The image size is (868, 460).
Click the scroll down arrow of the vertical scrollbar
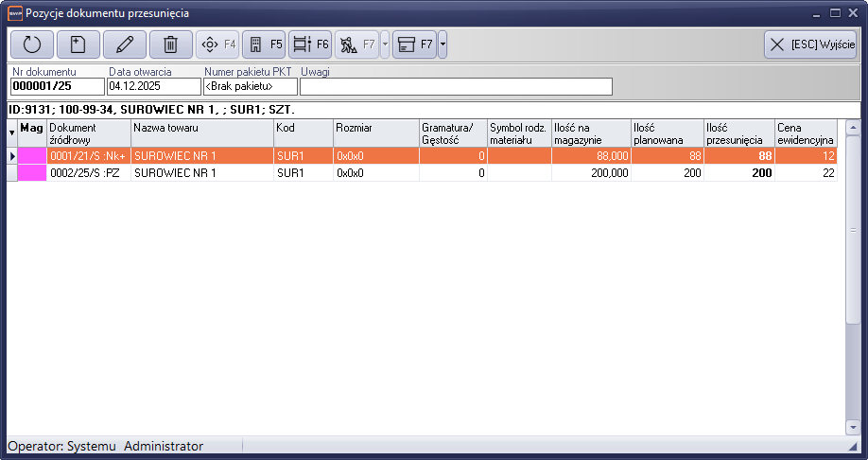point(853,428)
